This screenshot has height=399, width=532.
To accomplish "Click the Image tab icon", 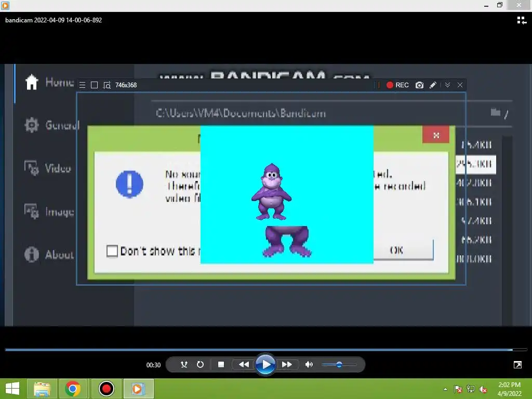I will [x=32, y=211].
